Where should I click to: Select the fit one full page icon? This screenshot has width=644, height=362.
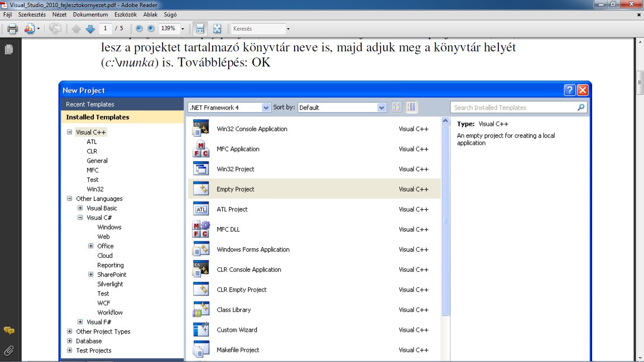point(217,29)
